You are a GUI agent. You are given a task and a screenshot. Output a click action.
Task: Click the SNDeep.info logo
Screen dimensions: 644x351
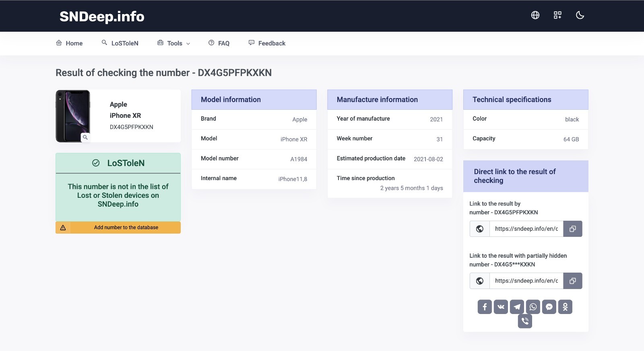tap(102, 16)
